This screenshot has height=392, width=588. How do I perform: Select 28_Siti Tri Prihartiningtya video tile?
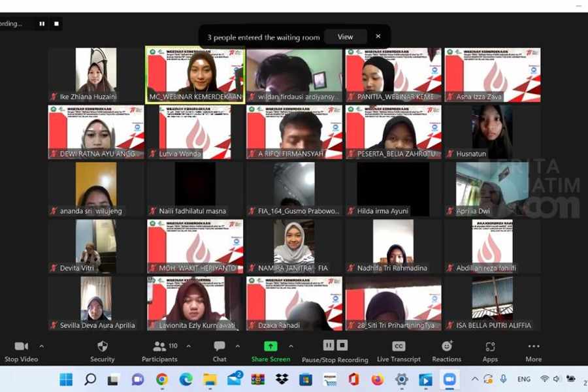393,303
